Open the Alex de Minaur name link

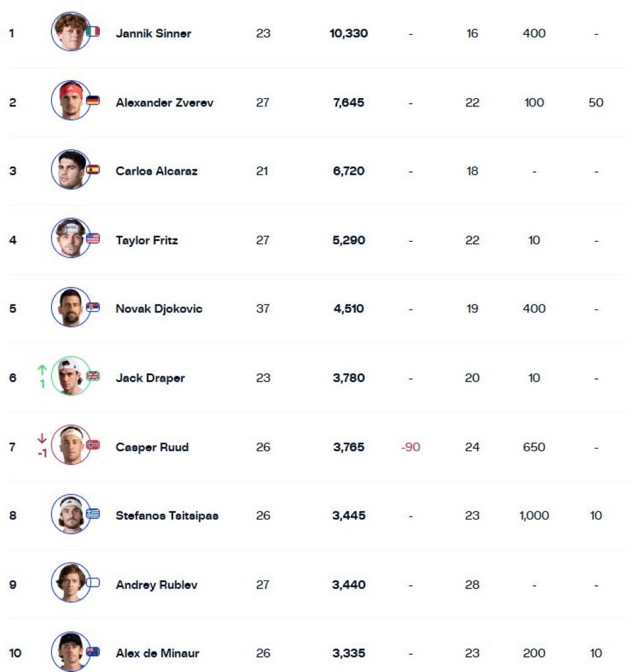pyautogui.click(x=157, y=654)
